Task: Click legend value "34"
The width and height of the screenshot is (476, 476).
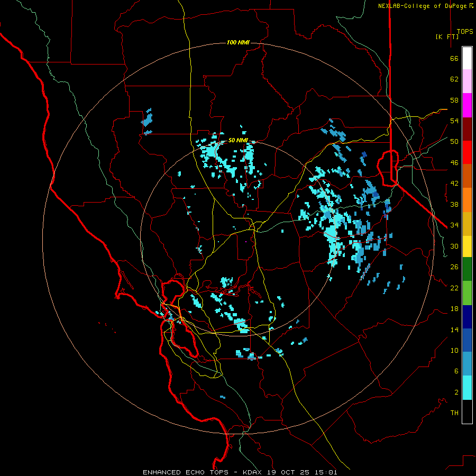Action: (x=454, y=225)
